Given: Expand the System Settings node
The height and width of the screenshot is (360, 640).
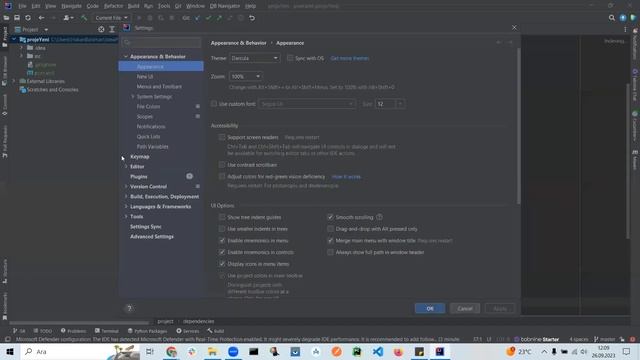Looking at the screenshot, I should 133,97.
